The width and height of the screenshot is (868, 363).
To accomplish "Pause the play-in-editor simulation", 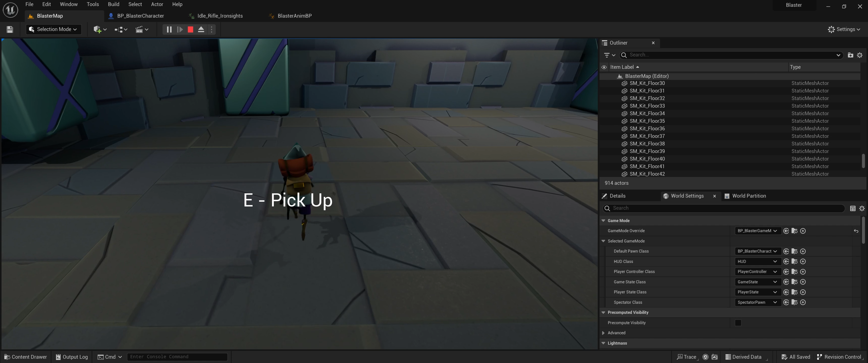I will pyautogui.click(x=169, y=30).
